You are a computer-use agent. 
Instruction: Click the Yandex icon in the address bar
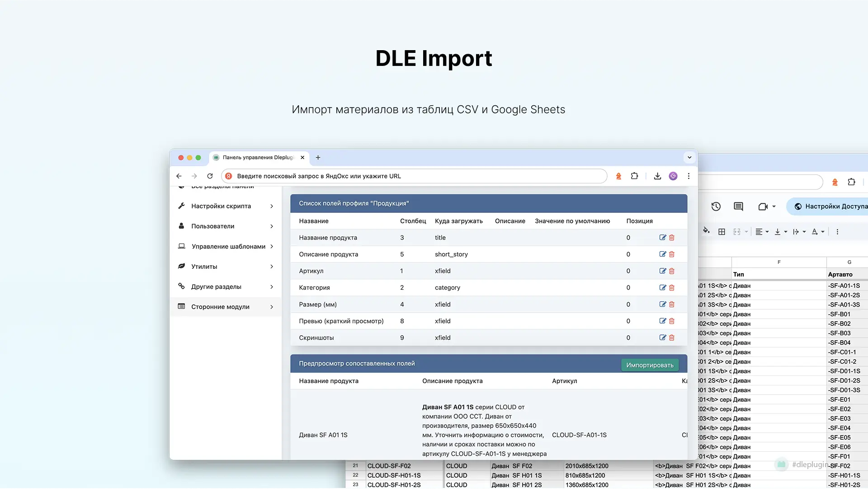[229, 176]
